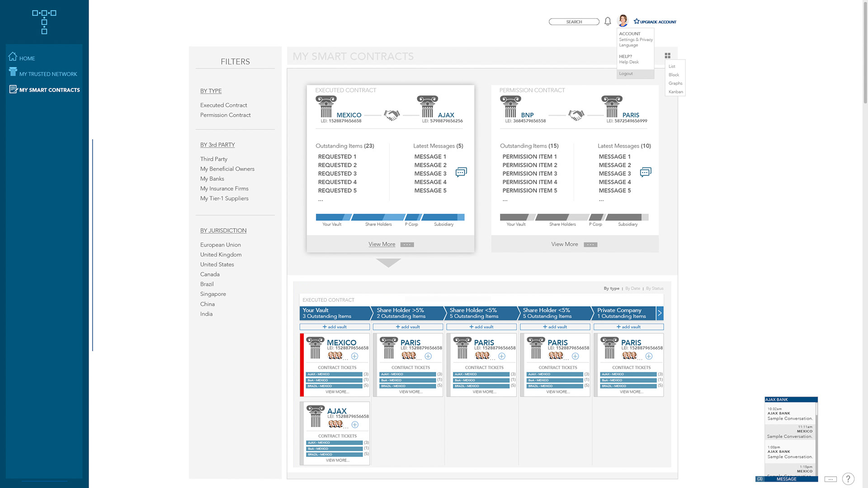Click the handshake icon between MEXICO and AJAX
The width and height of the screenshot is (868, 488).
pyautogui.click(x=392, y=115)
